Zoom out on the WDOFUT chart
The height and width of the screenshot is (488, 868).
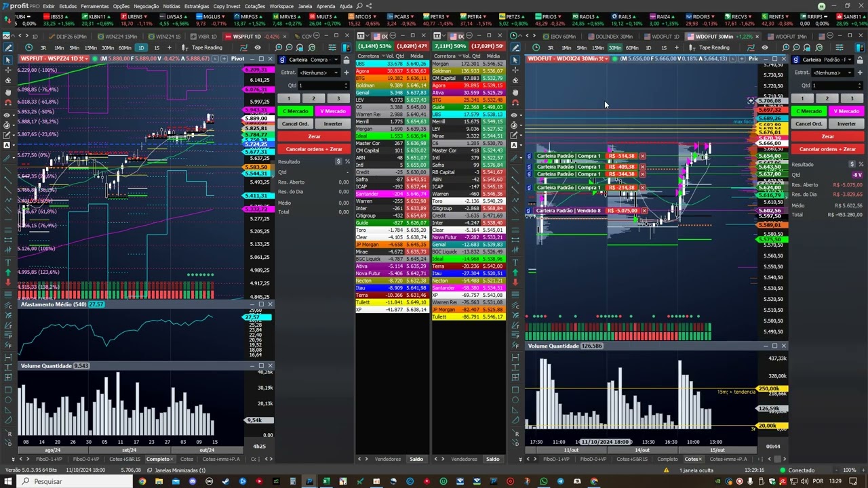coord(796,47)
